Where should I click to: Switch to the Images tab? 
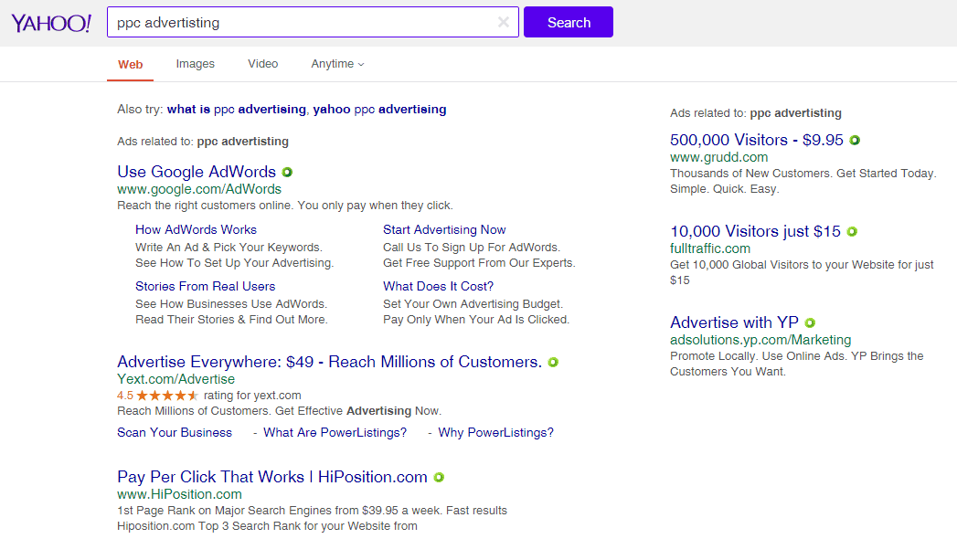[x=196, y=64]
